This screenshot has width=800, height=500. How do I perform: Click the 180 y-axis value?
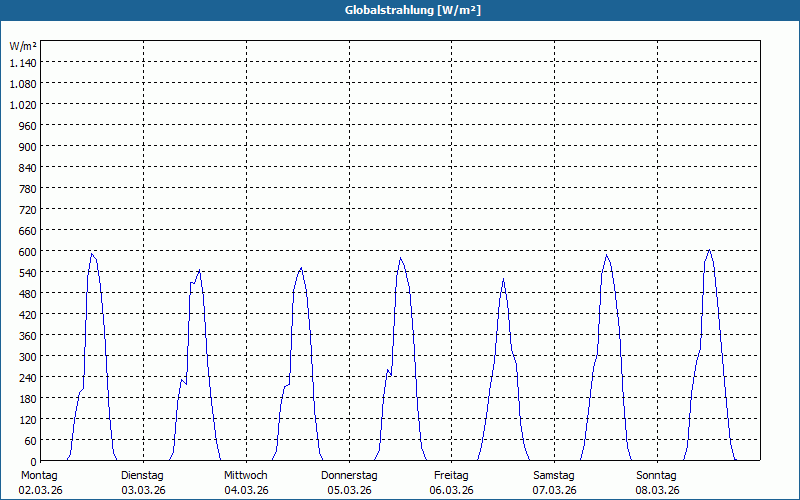(x=28, y=399)
